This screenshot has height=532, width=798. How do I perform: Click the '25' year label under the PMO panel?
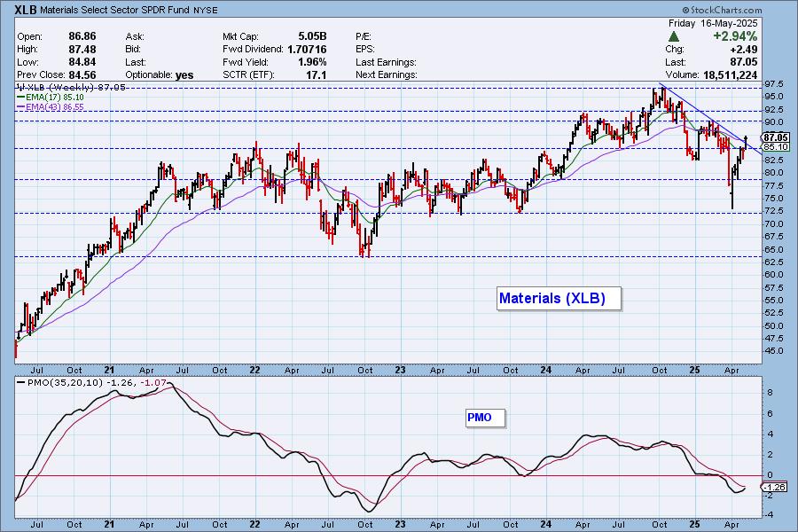(694, 524)
